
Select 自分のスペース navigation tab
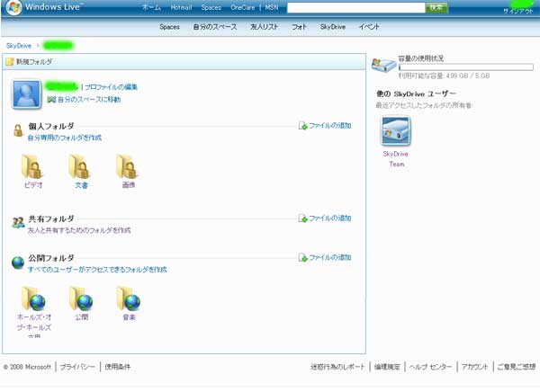pyautogui.click(x=215, y=27)
